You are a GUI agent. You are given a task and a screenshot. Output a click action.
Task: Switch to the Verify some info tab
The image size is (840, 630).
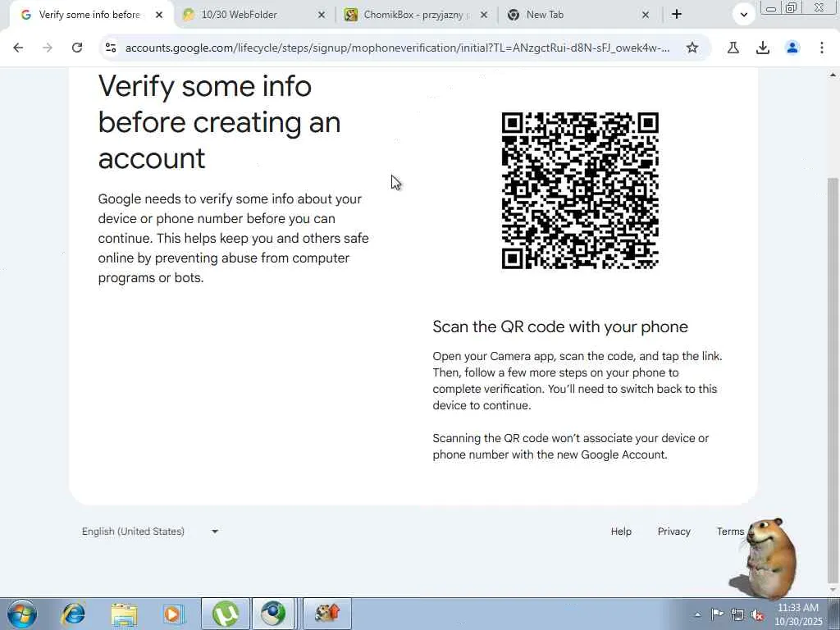89,15
